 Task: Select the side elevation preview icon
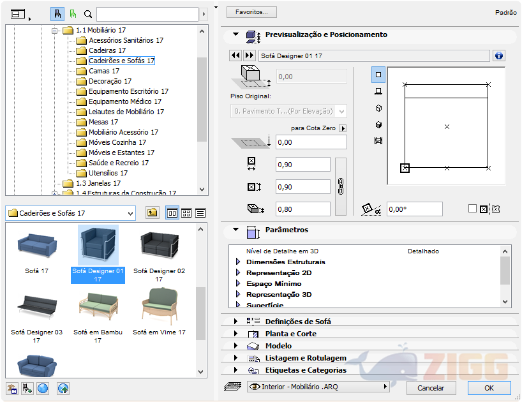(378, 91)
